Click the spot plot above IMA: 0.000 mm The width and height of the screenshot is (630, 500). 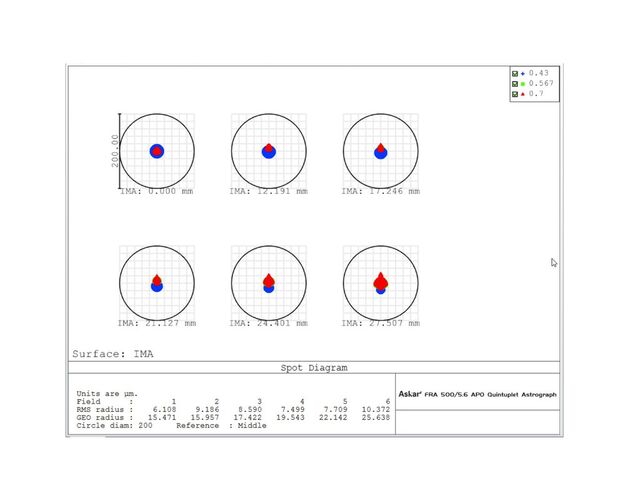(157, 151)
